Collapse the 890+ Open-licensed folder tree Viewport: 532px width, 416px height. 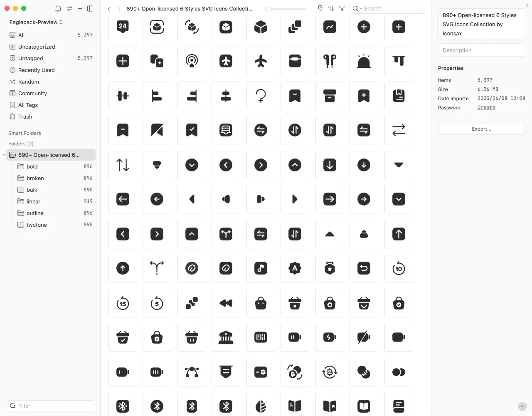[x=4, y=155]
